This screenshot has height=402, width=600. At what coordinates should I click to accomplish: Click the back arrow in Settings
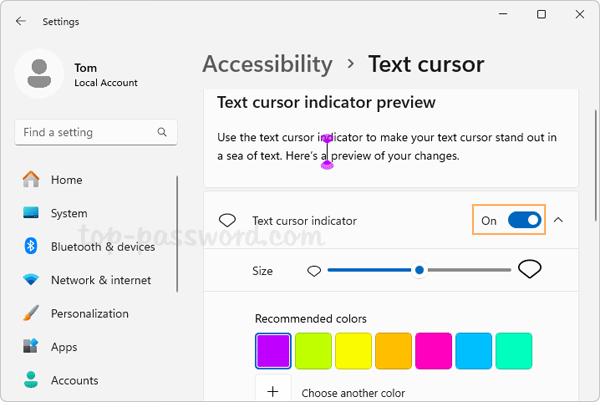pyautogui.click(x=21, y=21)
